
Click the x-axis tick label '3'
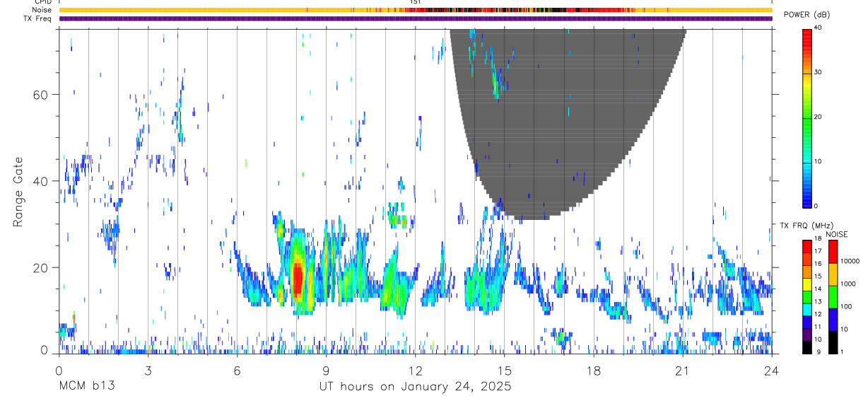coord(148,370)
